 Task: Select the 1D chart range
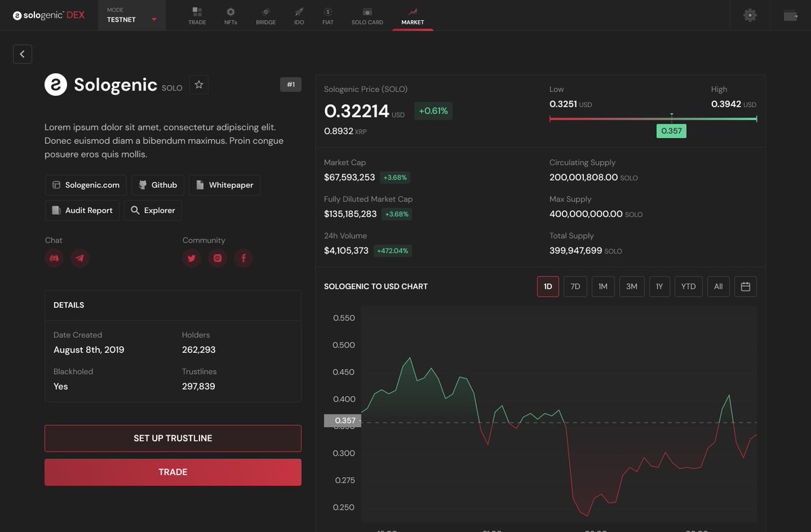[548, 287]
